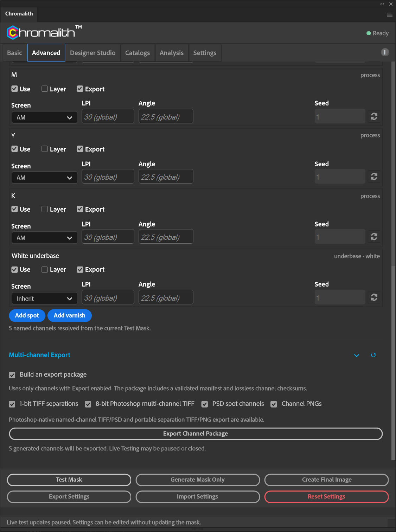
Task: Toggle Use checkbox for Y channel
Action: point(14,149)
